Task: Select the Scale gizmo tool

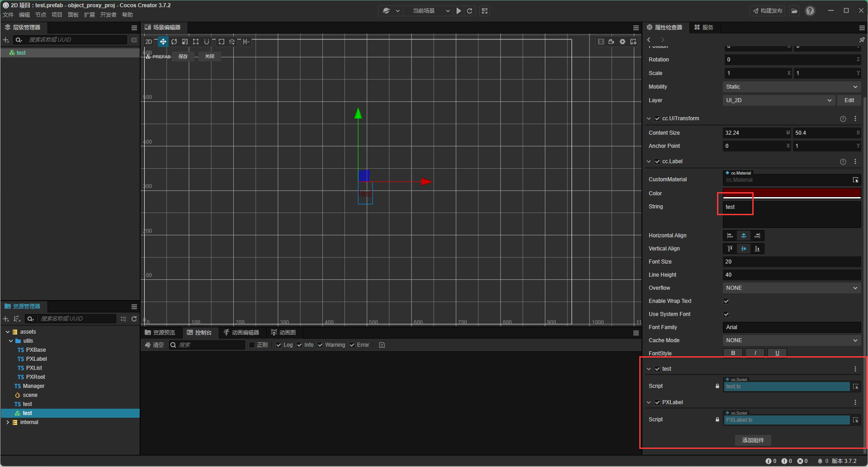Action: coord(185,42)
